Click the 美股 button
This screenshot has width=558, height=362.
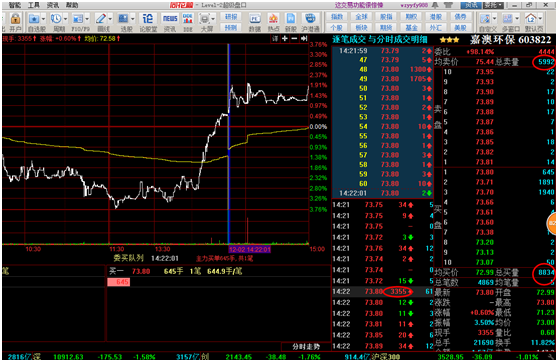(x=460, y=27)
